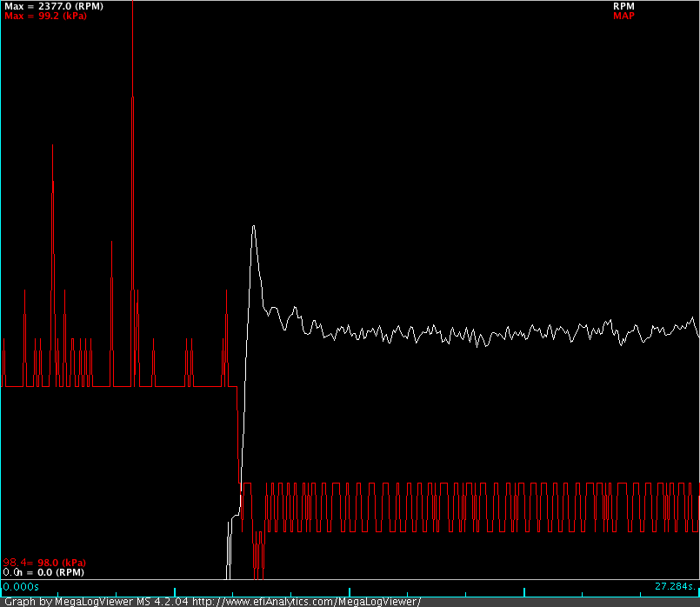Click the peak of the white RPM curve

coord(253,226)
